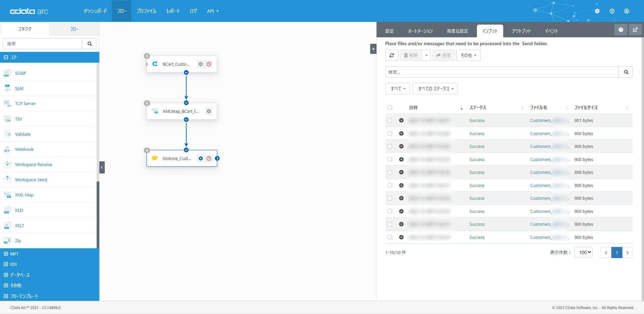The height and width of the screenshot is (314, 644).
Task: Toggle the select-all checkbox in table header
Action: 390,107
